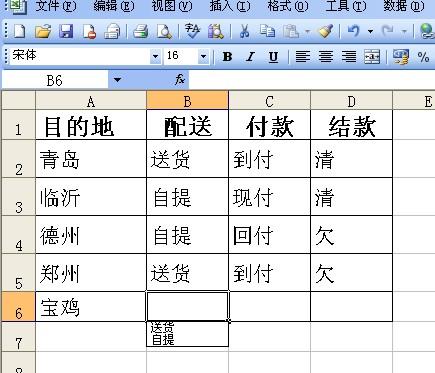Open the Name Box dropdown arrow
Viewport: 435px width, 373px height.
[117, 80]
